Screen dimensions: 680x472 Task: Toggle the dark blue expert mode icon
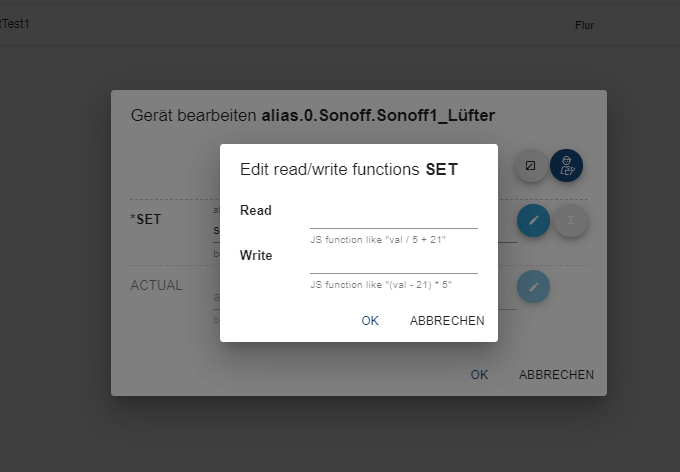pyautogui.click(x=566, y=165)
